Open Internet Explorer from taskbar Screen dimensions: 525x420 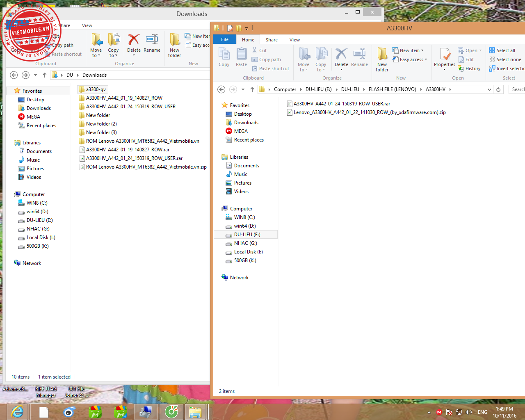tap(17, 412)
